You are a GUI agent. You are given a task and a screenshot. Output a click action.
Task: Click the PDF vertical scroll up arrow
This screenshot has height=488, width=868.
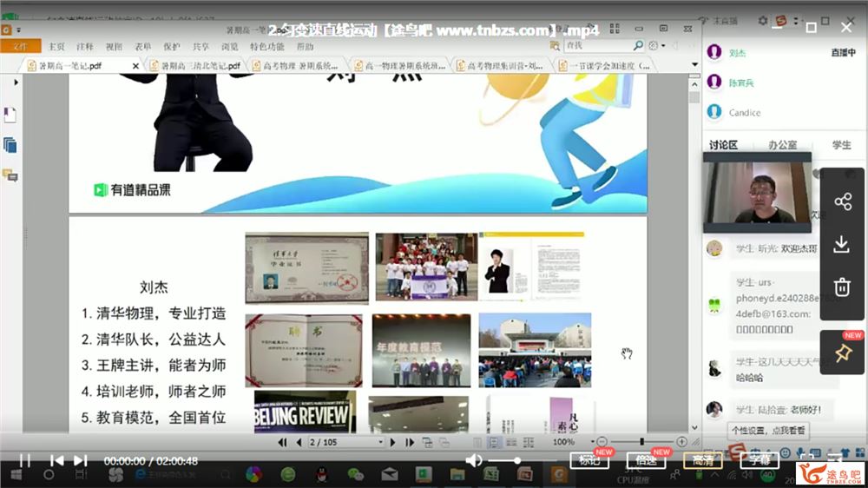[x=694, y=85]
